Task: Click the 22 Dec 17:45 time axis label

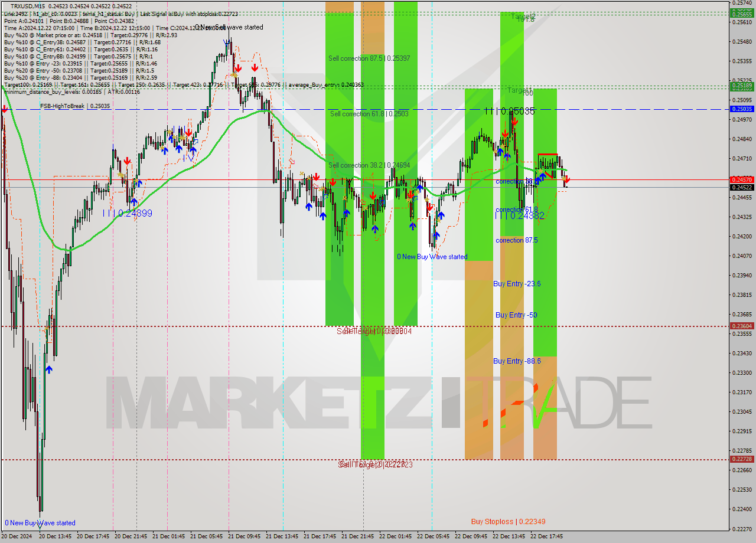Action: point(546,537)
